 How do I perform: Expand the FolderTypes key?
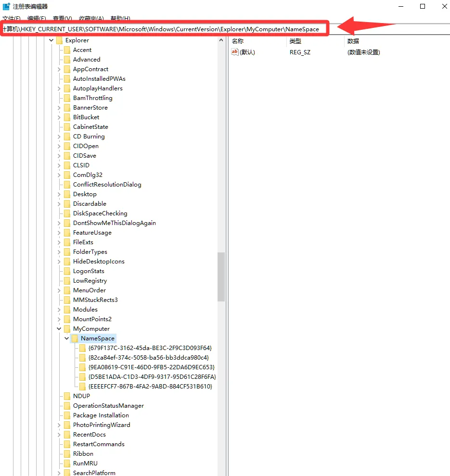[x=59, y=251]
